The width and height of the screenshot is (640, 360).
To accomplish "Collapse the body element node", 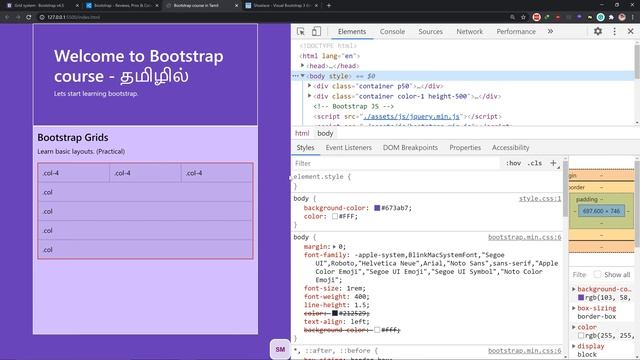I will (x=303, y=76).
